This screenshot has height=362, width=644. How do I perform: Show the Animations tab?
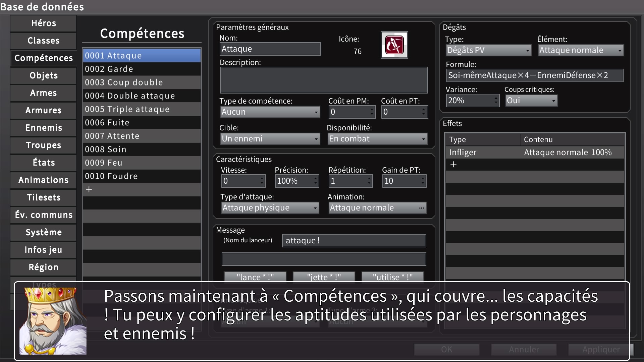click(x=44, y=180)
